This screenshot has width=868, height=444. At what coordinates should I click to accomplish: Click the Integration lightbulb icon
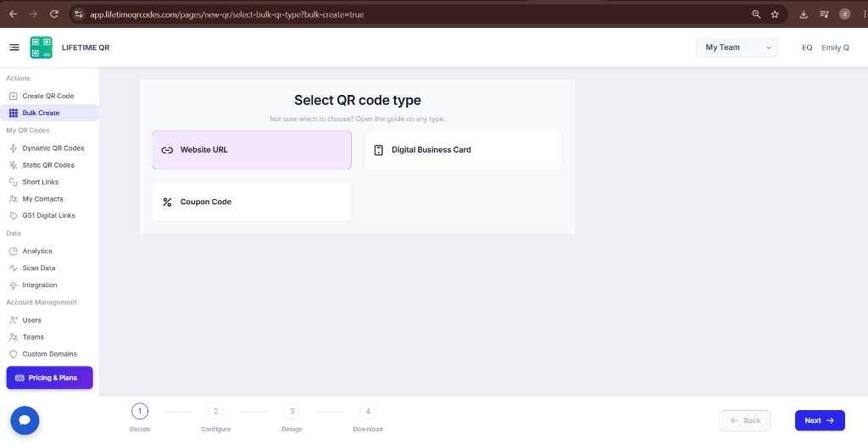14,285
